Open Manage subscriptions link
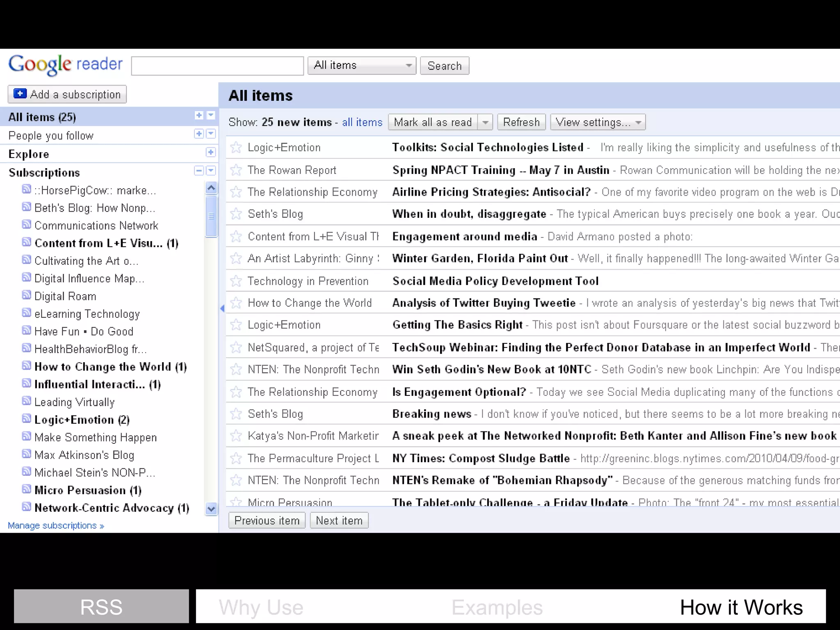Viewport: 840px width, 630px height. [56, 525]
